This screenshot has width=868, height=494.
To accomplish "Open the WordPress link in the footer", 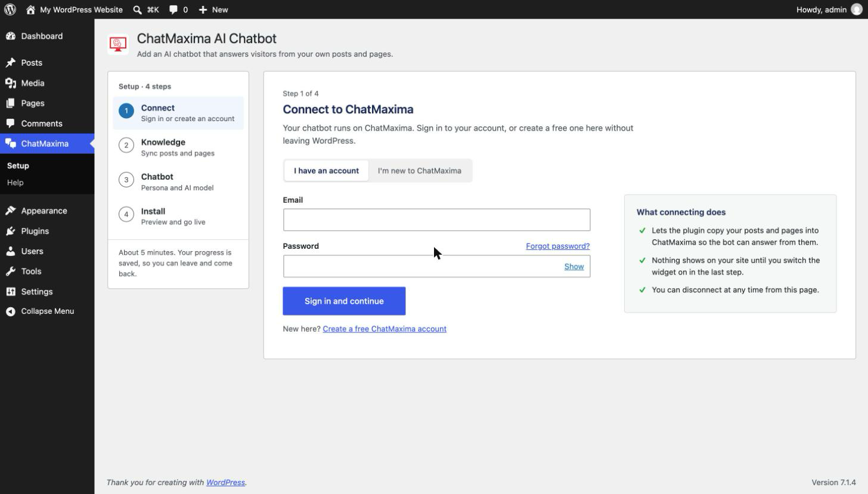I will point(225,483).
